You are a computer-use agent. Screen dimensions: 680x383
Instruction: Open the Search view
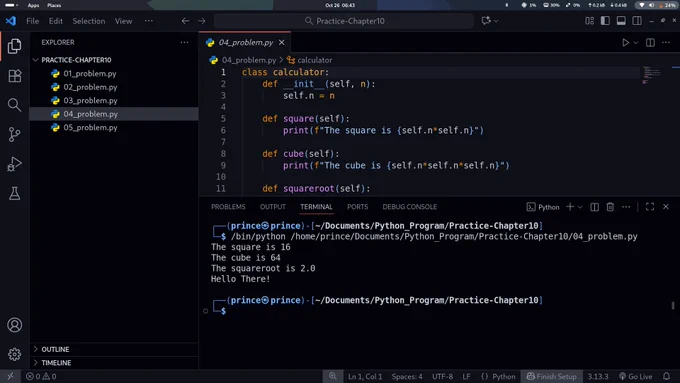pyautogui.click(x=14, y=105)
